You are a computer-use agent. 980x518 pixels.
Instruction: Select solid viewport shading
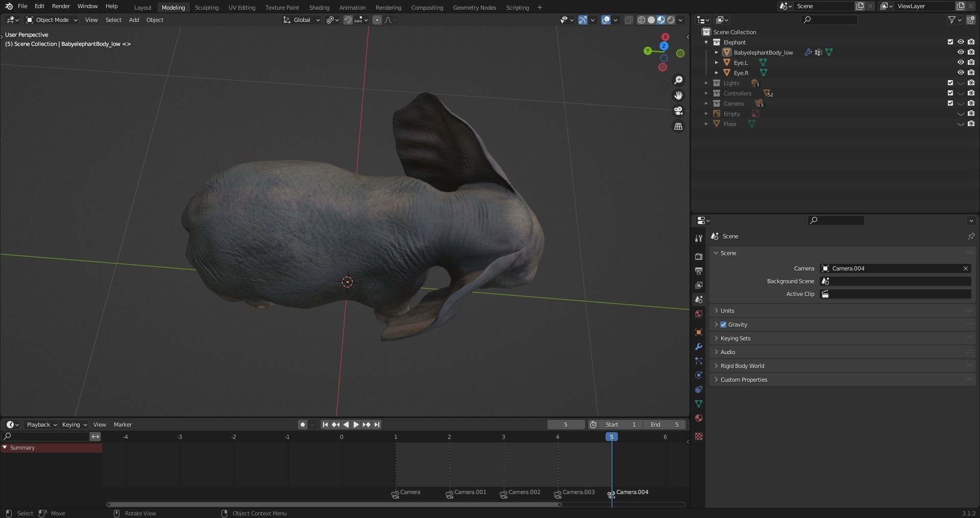pos(651,20)
